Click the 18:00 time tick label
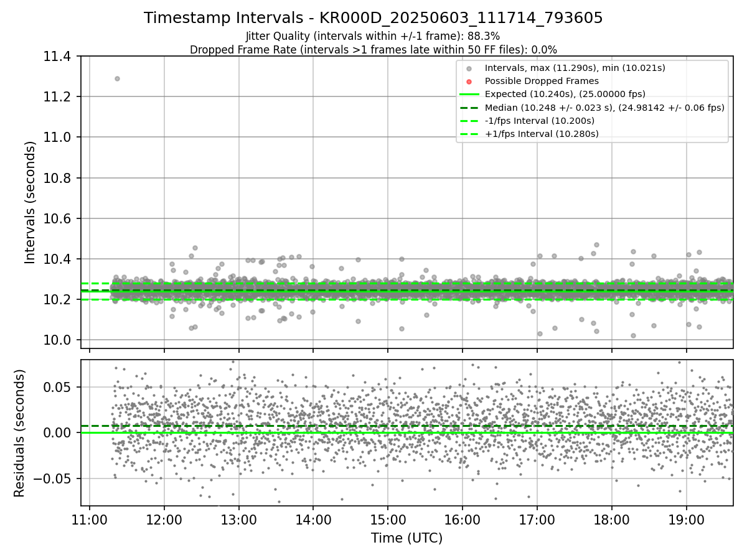The height and width of the screenshot is (560, 747). click(x=611, y=520)
